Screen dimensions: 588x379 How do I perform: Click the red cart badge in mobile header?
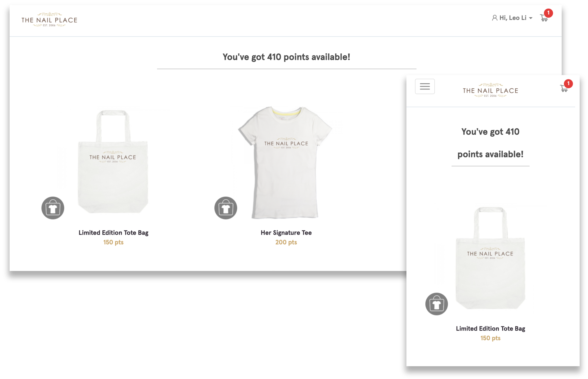click(568, 83)
